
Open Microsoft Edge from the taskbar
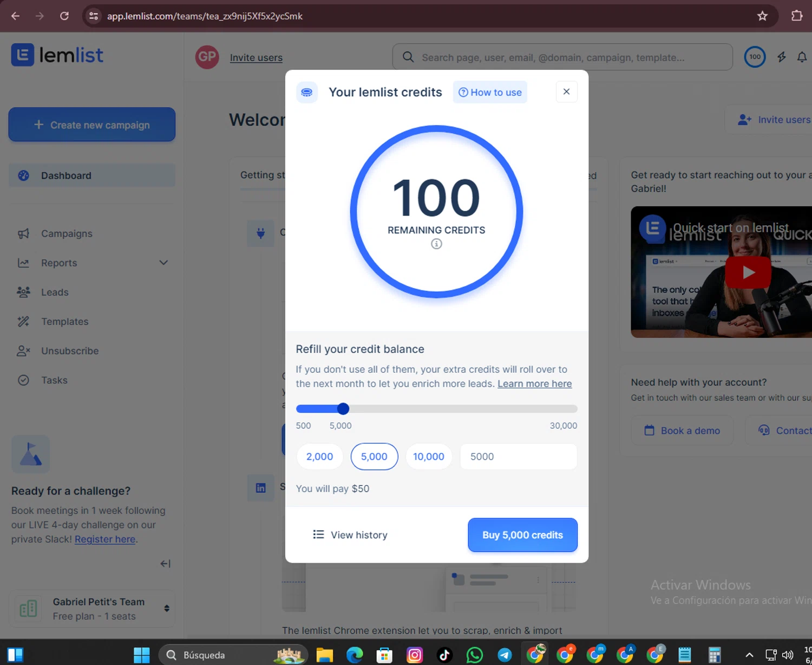click(x=355, y=655)
